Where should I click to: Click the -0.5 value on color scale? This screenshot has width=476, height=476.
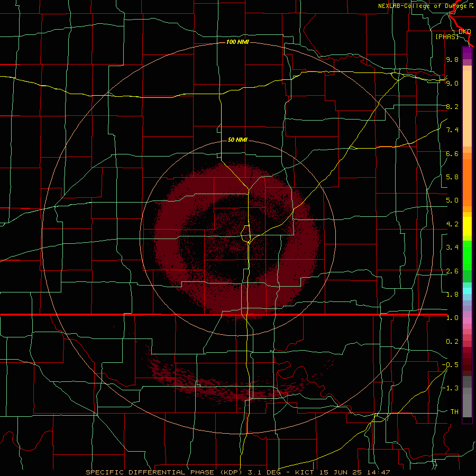(x=450, y=365)
